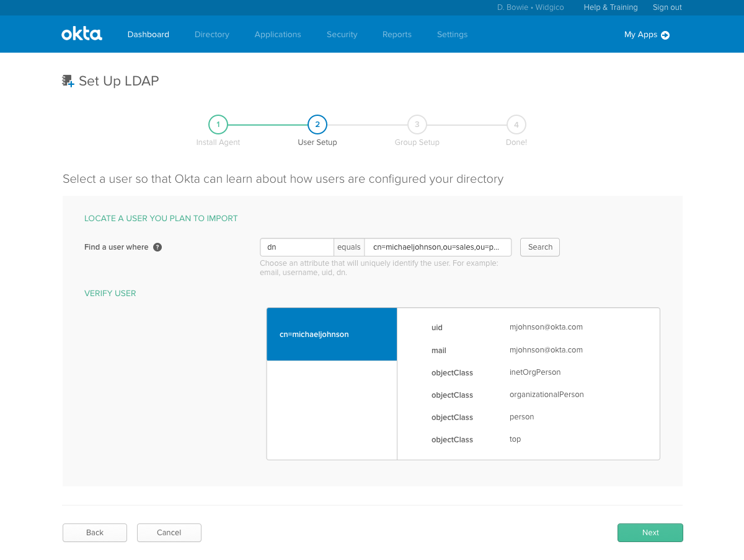
Task: Click the question mark help icon
Action: coord(157,247)
